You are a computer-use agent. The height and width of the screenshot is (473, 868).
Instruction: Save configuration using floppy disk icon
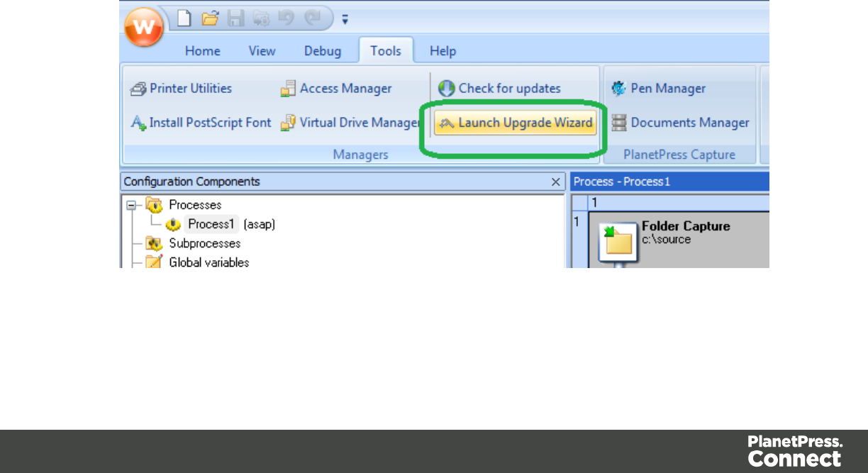[x=235, y=18]
